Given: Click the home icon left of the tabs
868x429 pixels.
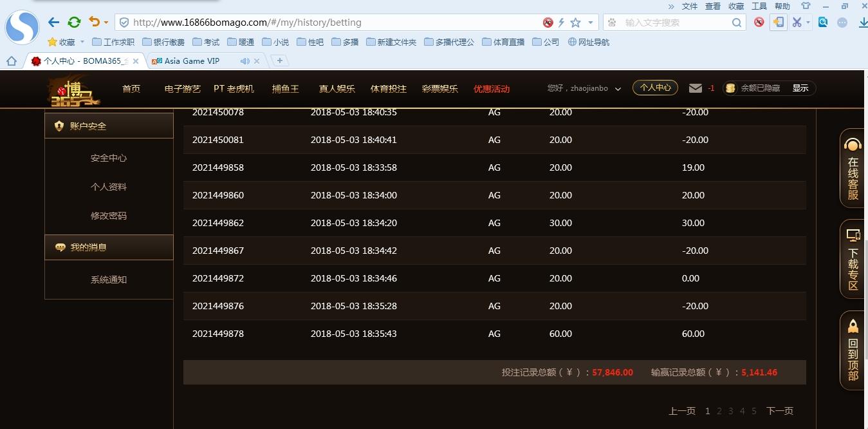Looking at the screenshot, I should 11,61.
